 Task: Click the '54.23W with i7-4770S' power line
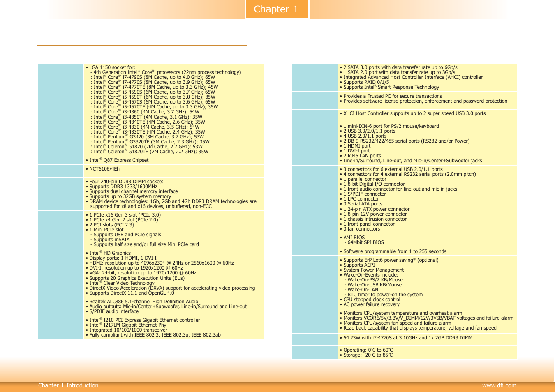tap(406, 338)
